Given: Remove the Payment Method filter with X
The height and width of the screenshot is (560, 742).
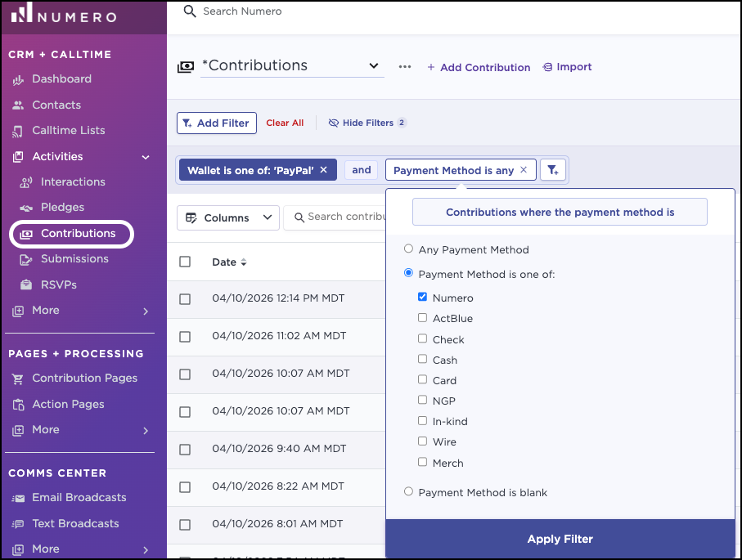Looking at the screenshot, I should tap(524, 170).
